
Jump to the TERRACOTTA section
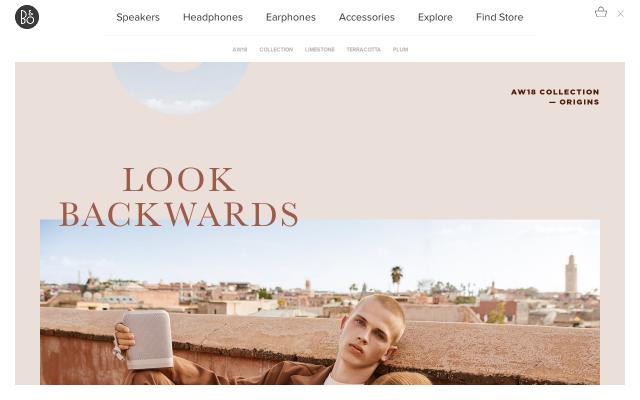[363, 49]
